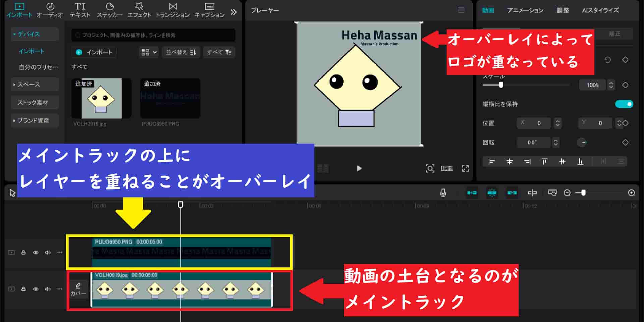Open the オーディオ (Audio) panel

(50, 9)
